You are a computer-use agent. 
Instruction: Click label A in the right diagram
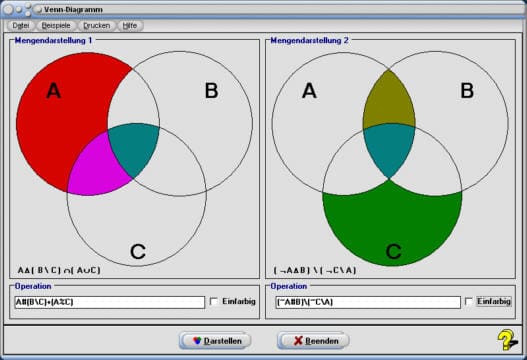pos(309,91)
